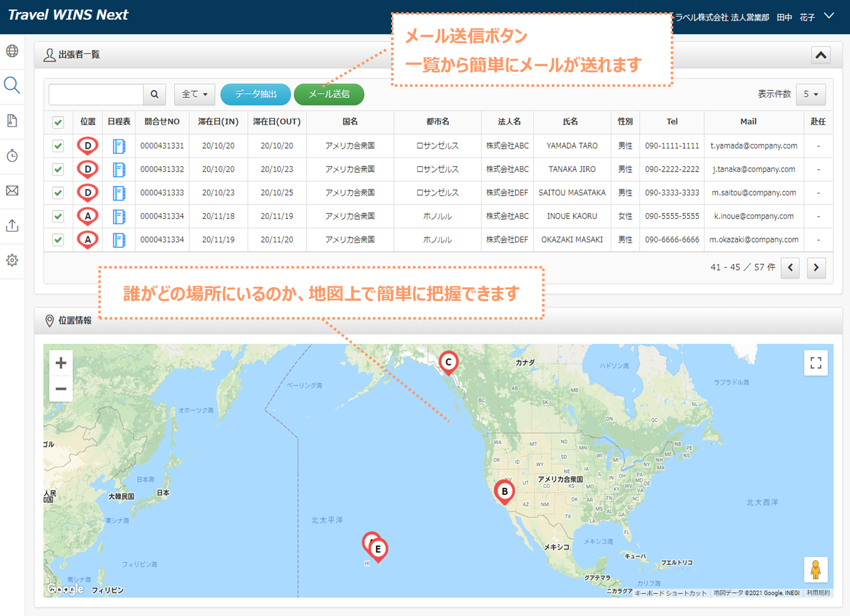Click the 位置情報 panel header
The height and width of the screenshot is (616, 850).
click(438, 321)
